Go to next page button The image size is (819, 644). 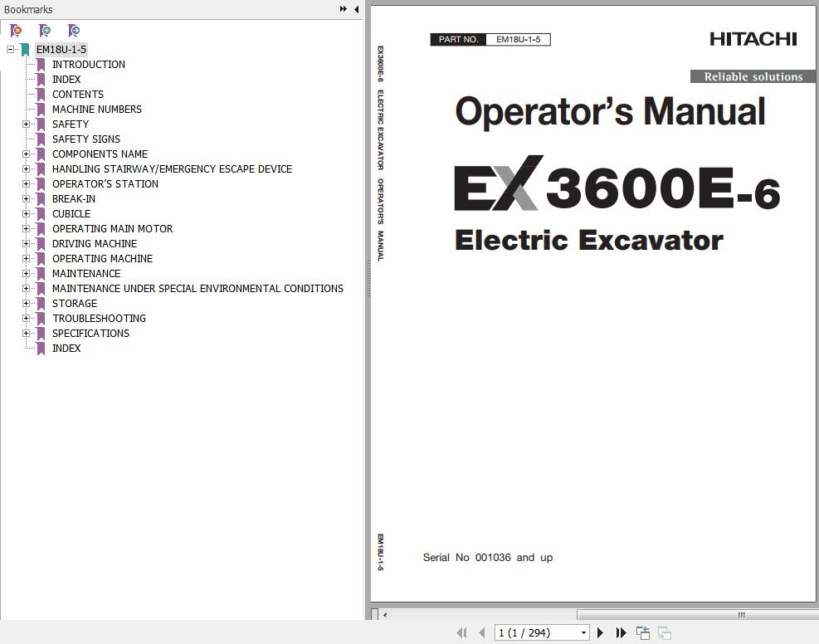point(600,632)
